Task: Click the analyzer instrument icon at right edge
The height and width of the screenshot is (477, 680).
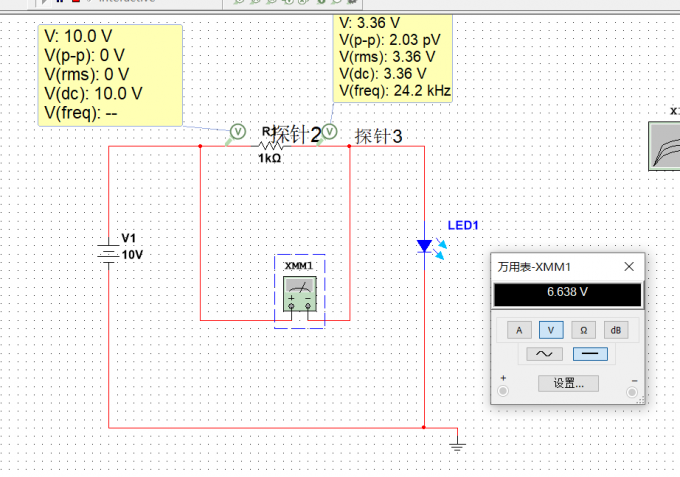Action: 664,146
